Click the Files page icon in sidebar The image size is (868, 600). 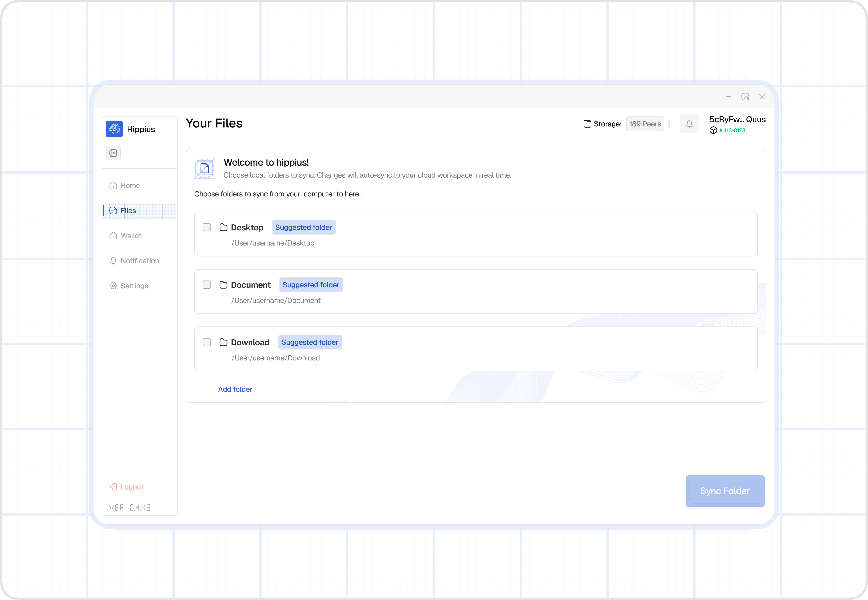113,211
